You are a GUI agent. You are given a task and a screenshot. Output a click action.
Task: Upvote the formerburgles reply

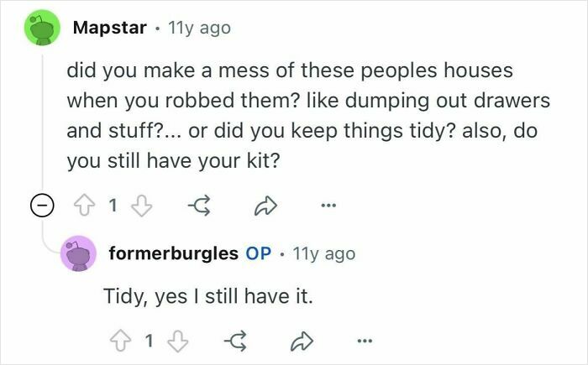pyautogui.click(x=120, y=341)
